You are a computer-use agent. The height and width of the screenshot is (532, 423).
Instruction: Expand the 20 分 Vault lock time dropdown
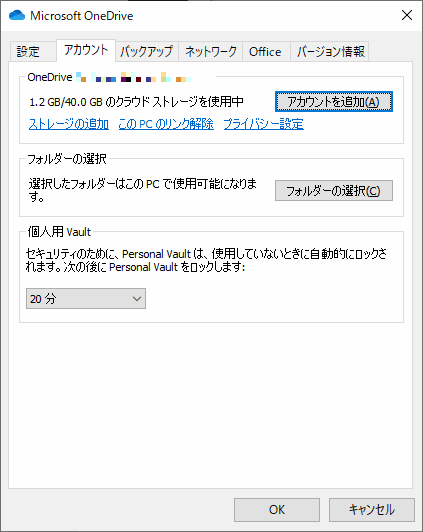(x=86, y=299)
